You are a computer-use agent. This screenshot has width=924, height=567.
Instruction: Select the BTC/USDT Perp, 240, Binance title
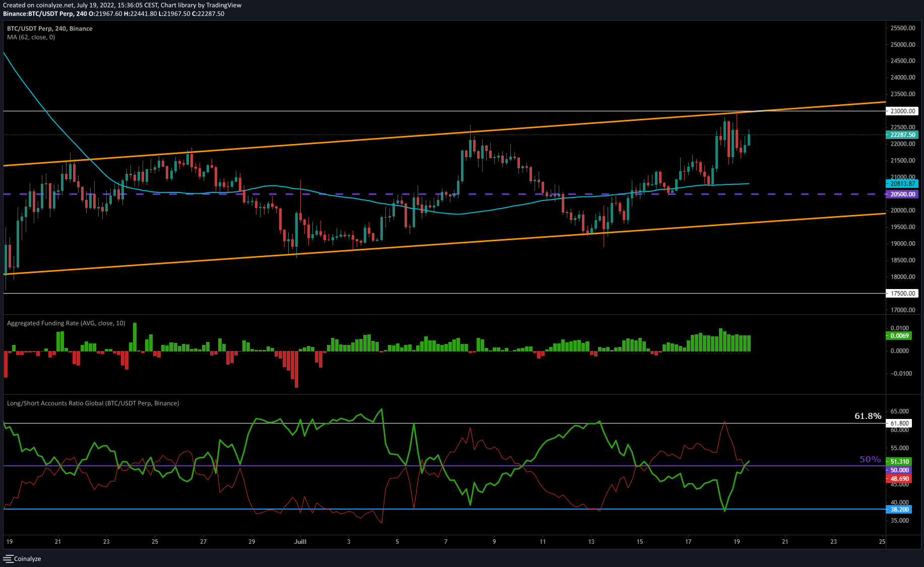pos(49,29)
